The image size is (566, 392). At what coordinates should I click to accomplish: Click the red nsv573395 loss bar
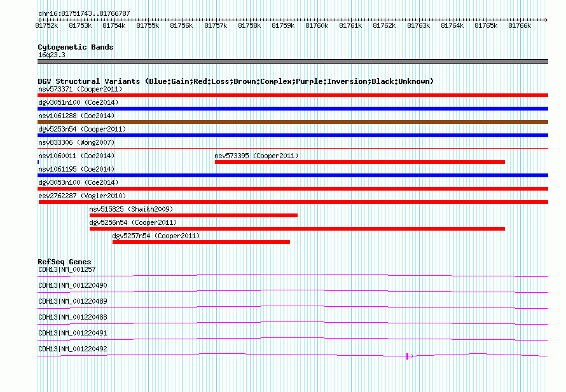click(360, 162)
